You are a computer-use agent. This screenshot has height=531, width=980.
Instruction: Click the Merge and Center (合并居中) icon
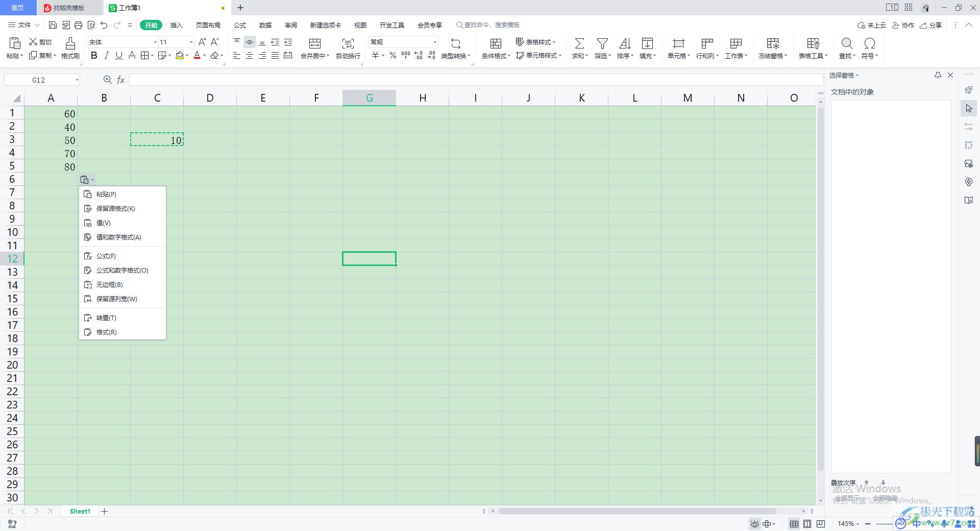[315, 43]
